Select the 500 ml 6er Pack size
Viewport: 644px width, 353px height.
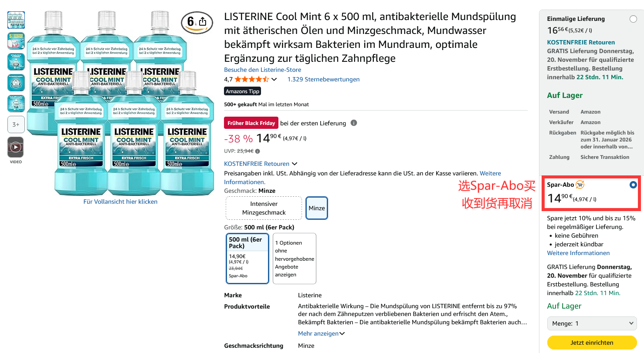click(x=247, y=259)
